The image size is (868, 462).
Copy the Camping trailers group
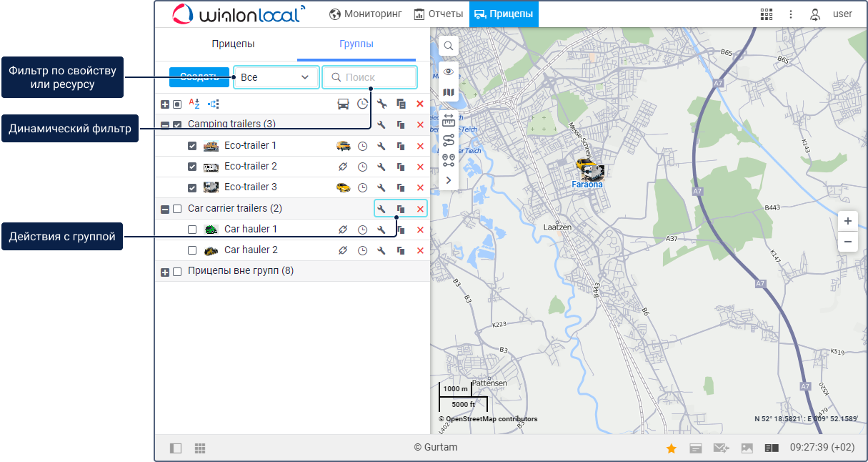pyautogui.click(x=401, y=124)
